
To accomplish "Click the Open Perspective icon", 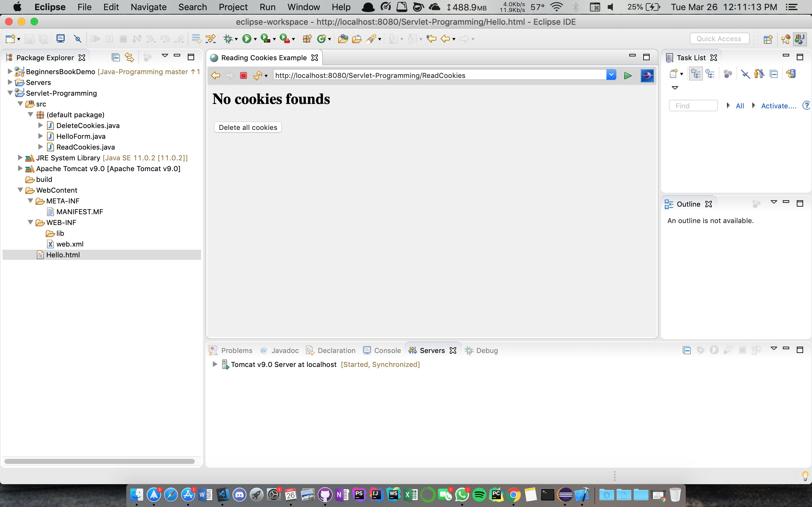I will pyautogui.click(x=768, y=39).
